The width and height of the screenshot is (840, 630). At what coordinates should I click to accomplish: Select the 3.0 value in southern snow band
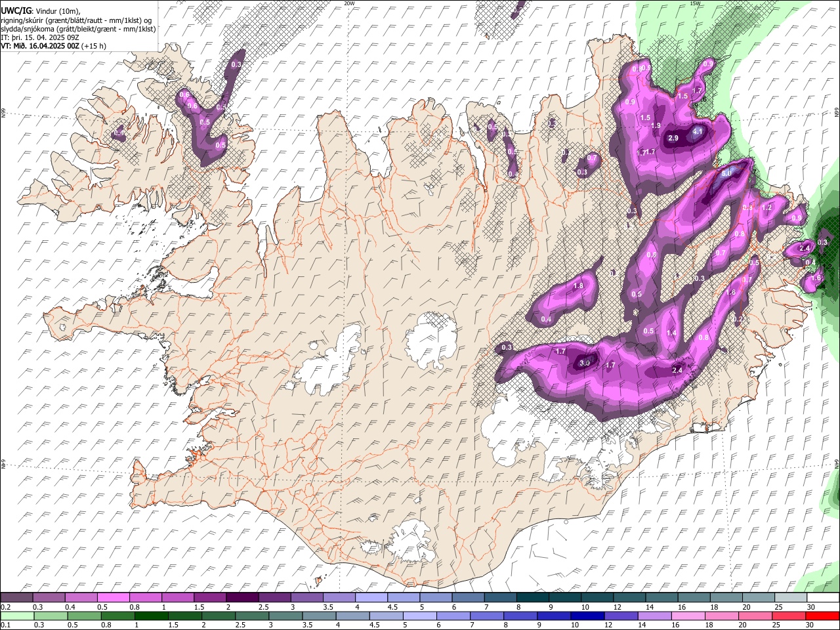point(584,362)
